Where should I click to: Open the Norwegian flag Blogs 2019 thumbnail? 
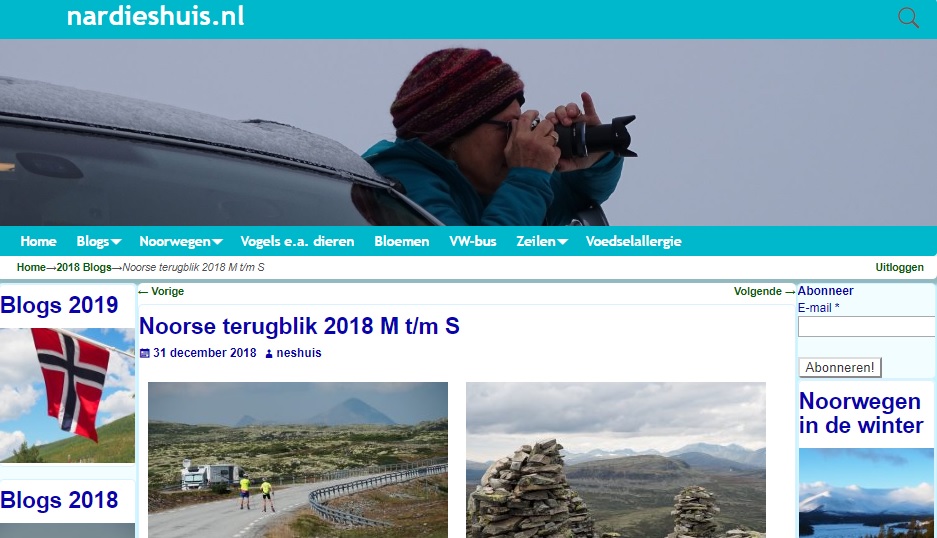67,395
